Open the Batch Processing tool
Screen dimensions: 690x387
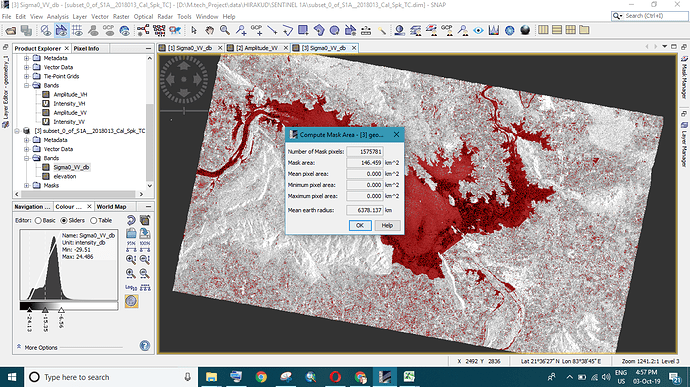[159, 30]
